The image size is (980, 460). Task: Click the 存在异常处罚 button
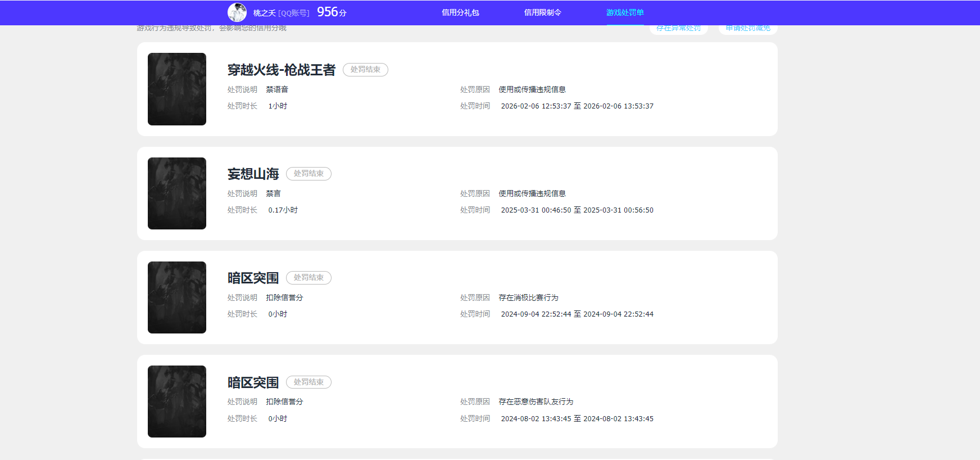pyautogui.click(x=679, y=29)
